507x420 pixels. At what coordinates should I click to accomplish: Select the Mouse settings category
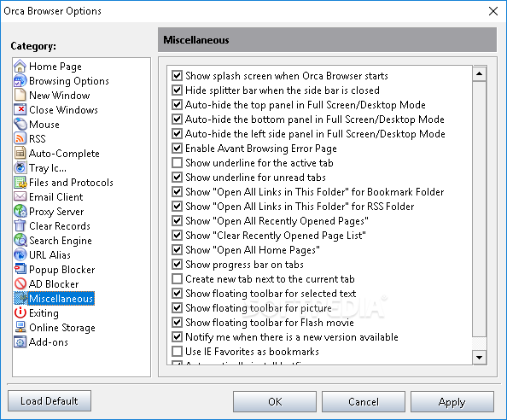coord(44,124)
